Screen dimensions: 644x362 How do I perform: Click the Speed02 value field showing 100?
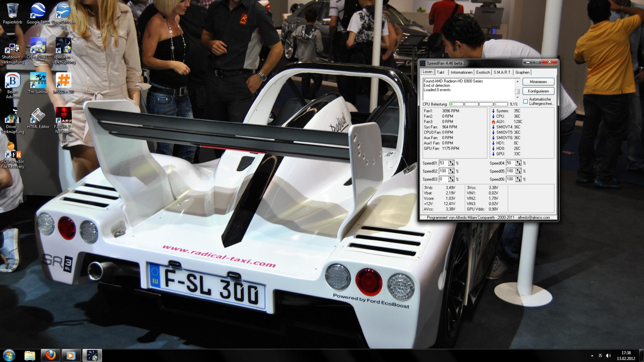tap(444, 171)
